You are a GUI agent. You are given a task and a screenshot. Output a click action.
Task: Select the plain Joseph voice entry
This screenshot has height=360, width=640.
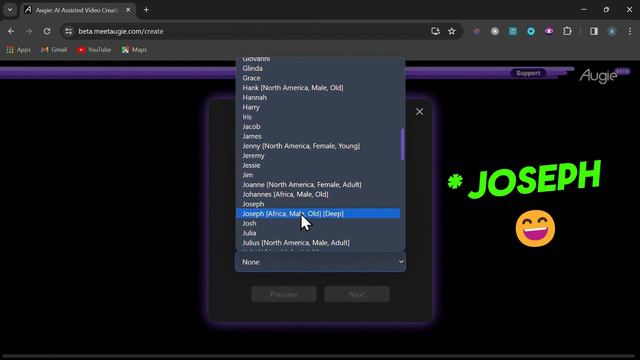[x=318, y=204]
